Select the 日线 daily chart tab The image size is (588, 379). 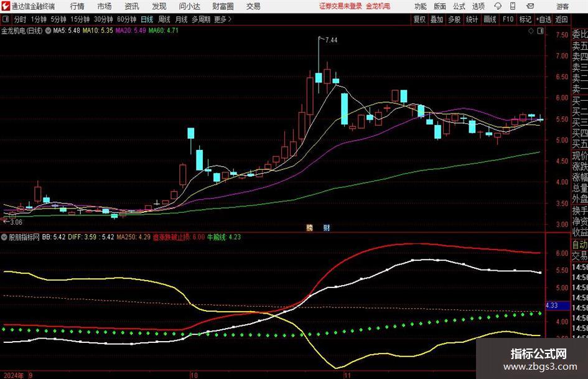147,19
